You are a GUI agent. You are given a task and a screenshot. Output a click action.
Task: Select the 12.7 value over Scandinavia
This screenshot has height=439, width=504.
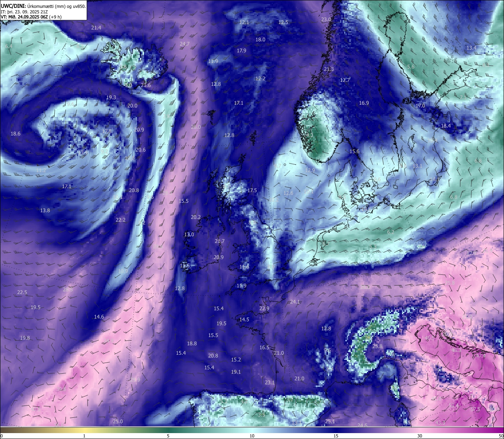coord(345,80)
